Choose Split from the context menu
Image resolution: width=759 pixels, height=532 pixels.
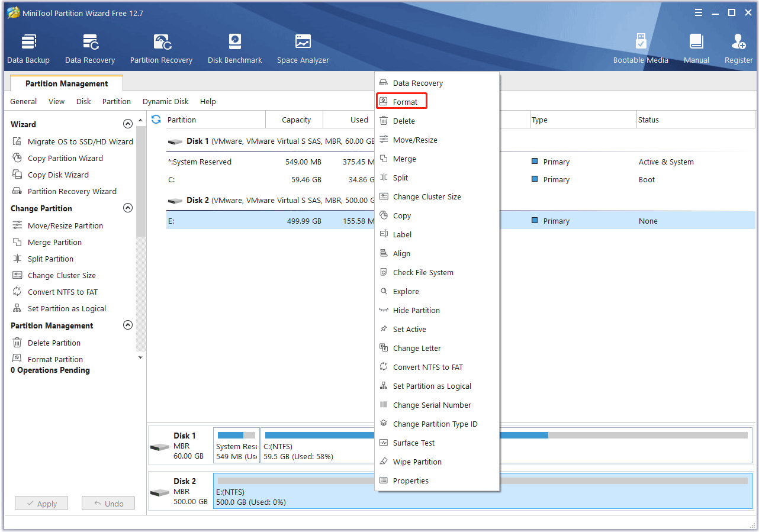437,178
